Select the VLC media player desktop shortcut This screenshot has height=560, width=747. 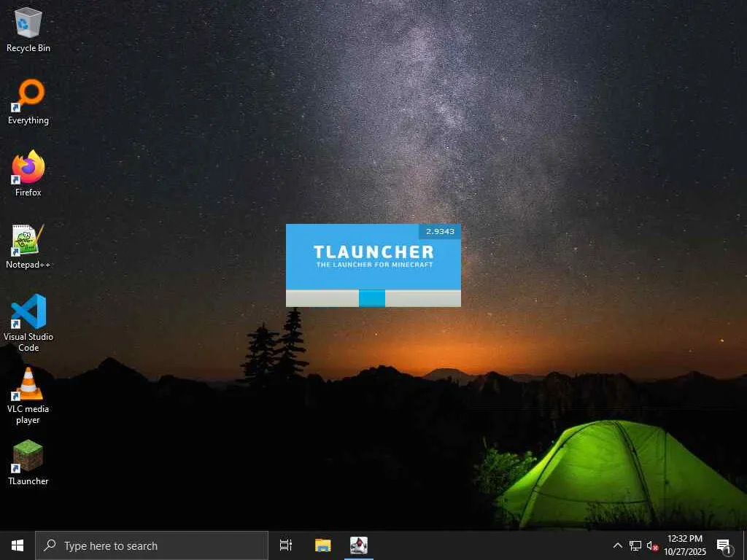coord(28,396)
